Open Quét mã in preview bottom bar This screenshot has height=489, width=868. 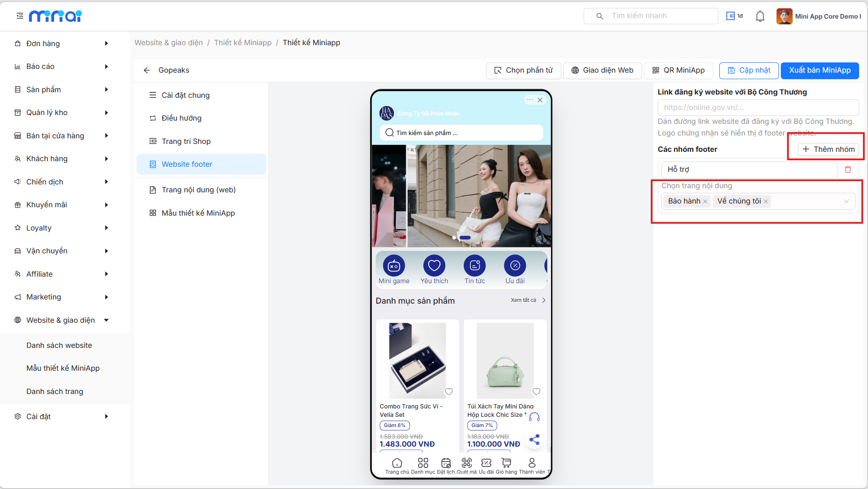[467, 466]
